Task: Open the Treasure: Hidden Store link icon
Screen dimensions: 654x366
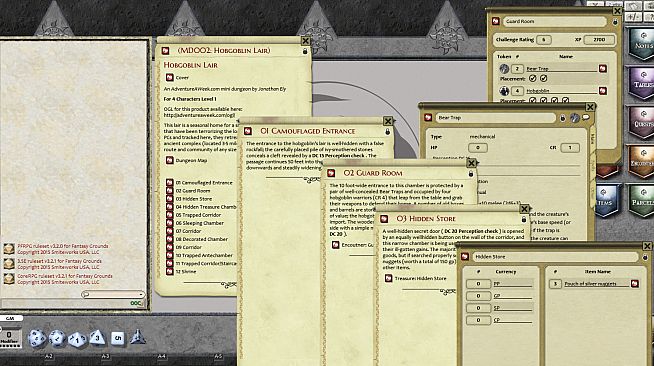Action: (x=388, y=278)
